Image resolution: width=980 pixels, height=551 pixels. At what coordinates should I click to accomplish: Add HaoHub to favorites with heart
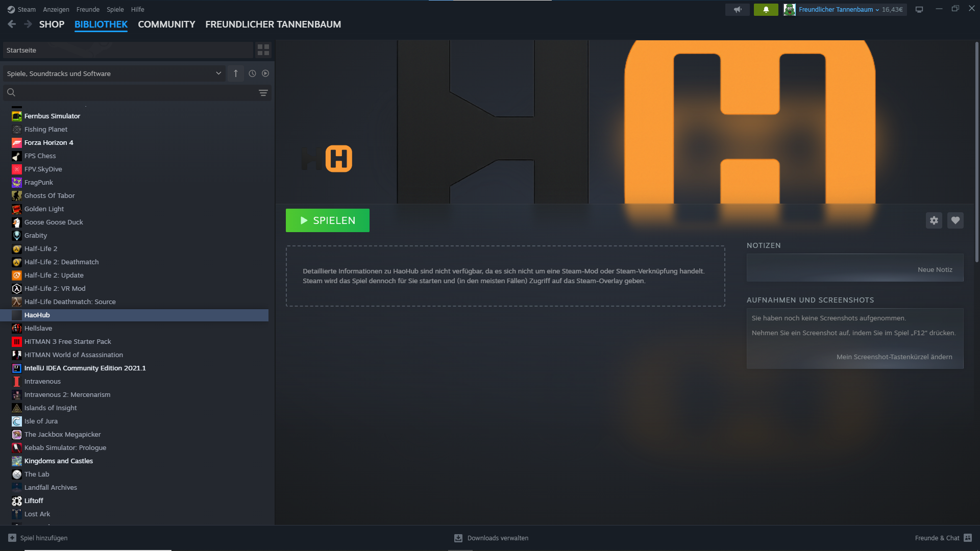955,220
